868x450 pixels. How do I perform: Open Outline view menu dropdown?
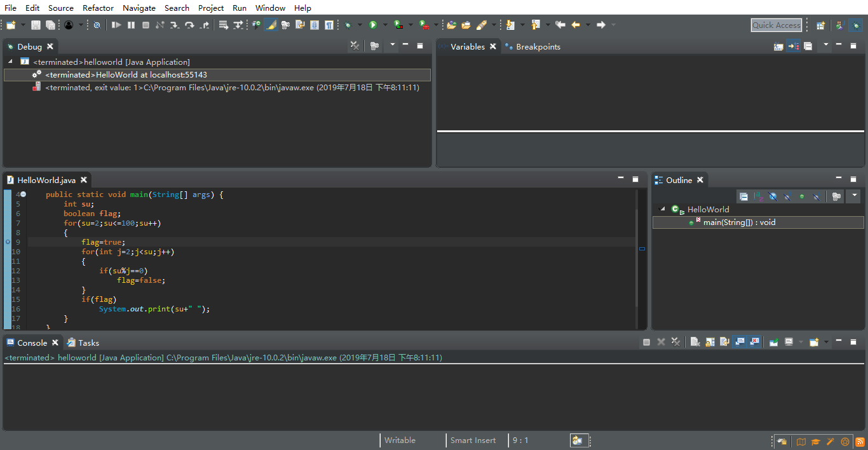[x=854, y=196]
